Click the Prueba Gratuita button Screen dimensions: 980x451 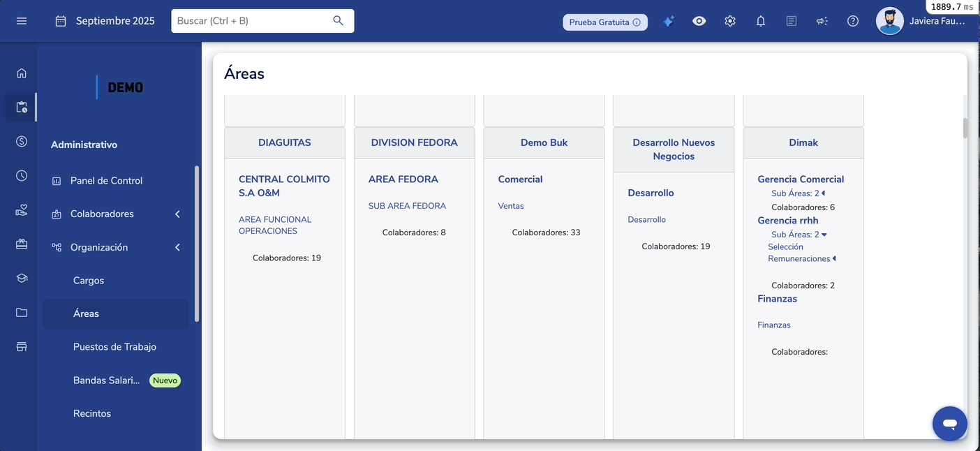[604, 22]
